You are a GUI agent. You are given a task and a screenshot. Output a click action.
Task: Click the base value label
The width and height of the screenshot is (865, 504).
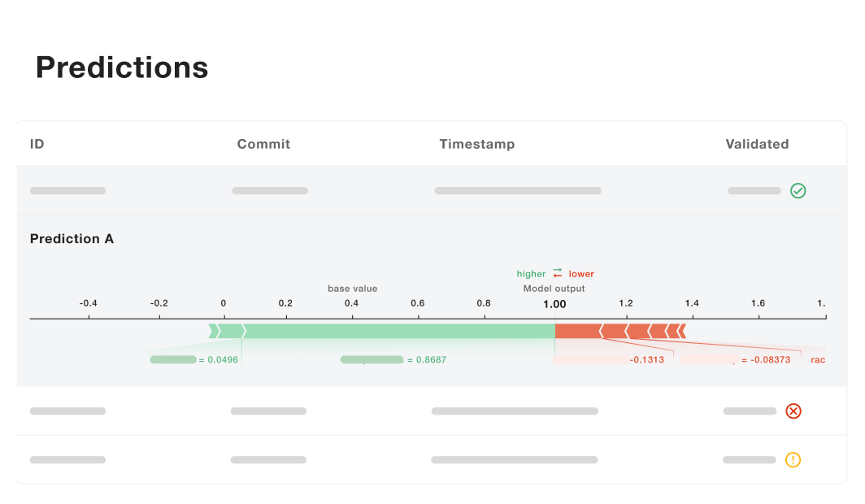coord(353,289)
